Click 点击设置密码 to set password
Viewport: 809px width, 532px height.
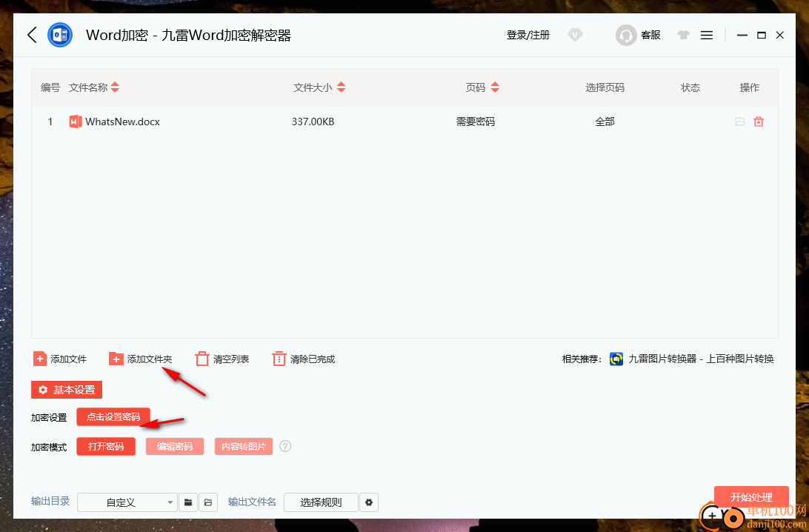point(113,417)
